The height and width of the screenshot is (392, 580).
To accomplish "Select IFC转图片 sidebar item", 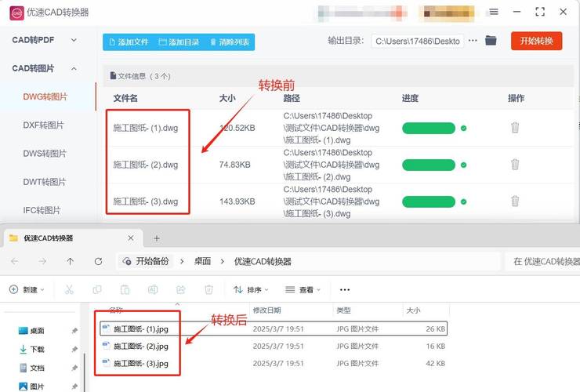I will pyautogui.click(x=42, y=210).
